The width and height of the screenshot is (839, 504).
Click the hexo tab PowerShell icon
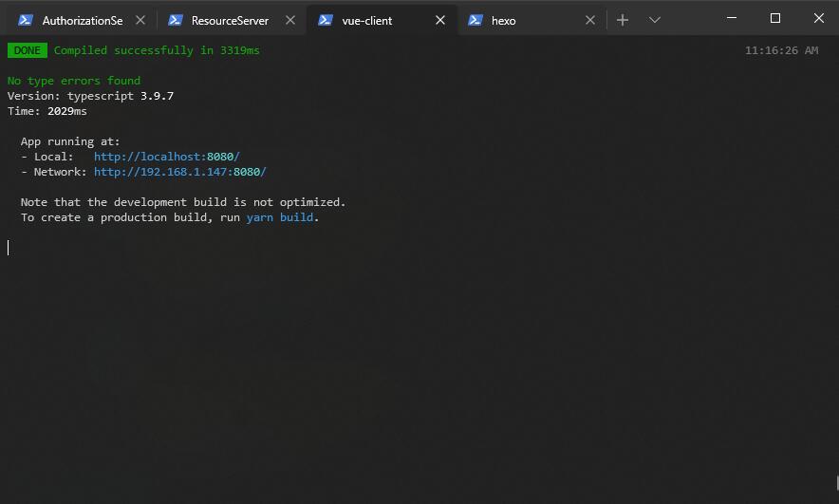point(475,20)
